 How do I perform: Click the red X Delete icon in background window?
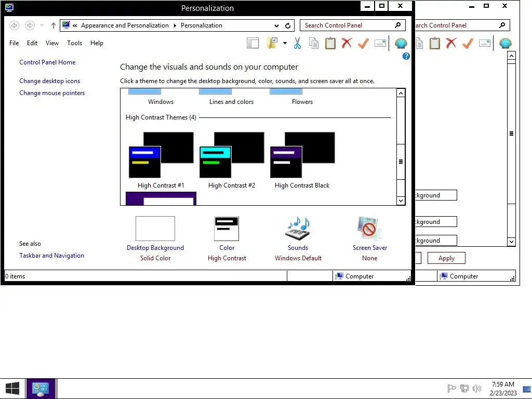[x=451, y=43]
